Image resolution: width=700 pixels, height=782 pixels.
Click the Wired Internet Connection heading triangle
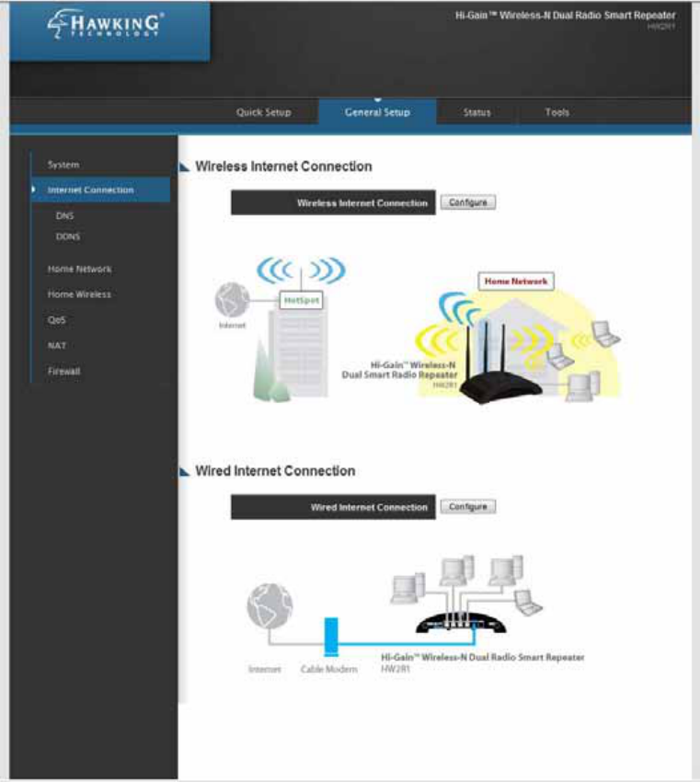pos(185,471)
